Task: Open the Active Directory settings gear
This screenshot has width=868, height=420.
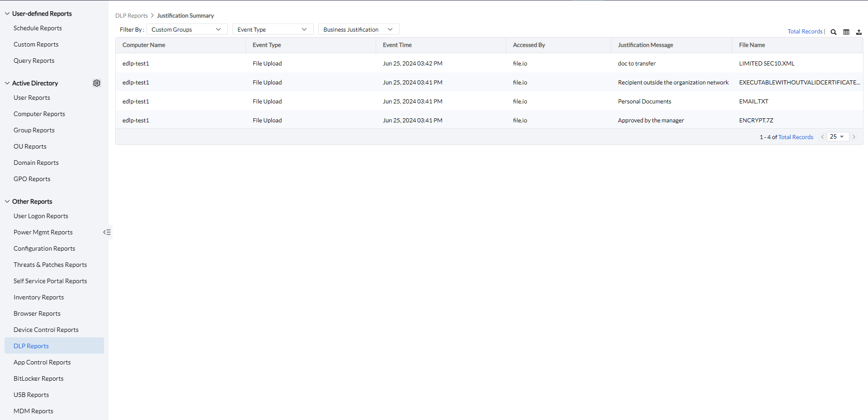Action: click(x=97, y=83)
